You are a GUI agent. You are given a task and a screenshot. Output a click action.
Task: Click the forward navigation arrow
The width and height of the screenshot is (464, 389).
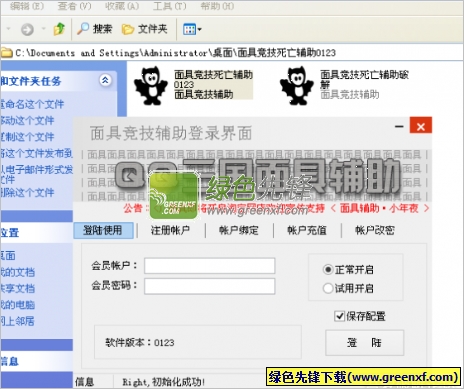27,29
